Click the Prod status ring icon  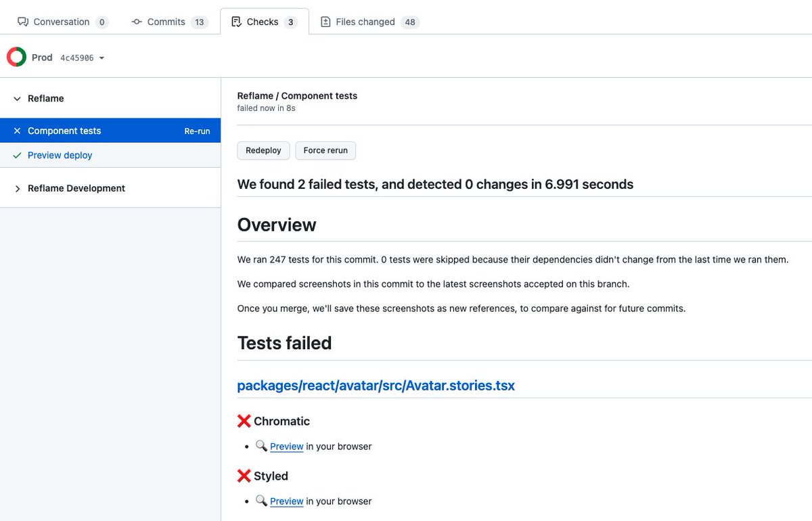pos(16,58)
